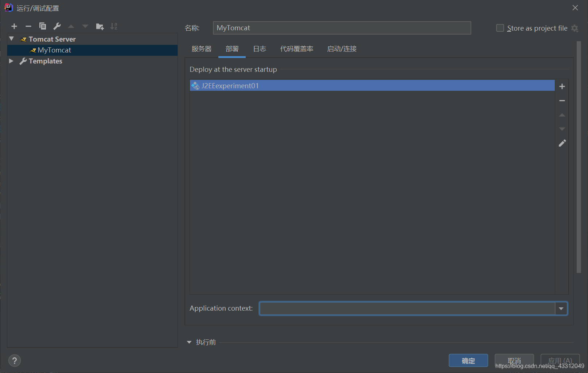Move configuration up in toolbar
This screenshot has height=373, width=588.
point(71,26)
